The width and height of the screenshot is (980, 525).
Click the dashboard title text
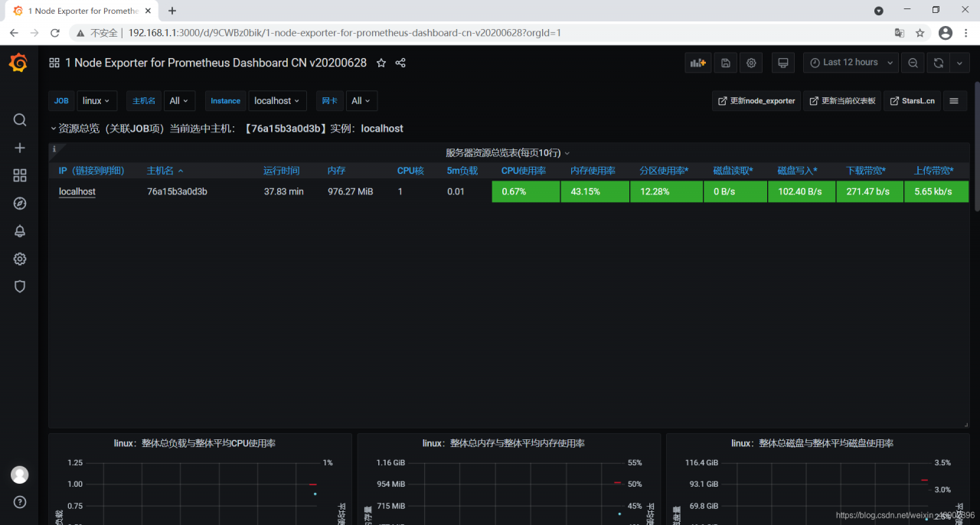point(216,63)
